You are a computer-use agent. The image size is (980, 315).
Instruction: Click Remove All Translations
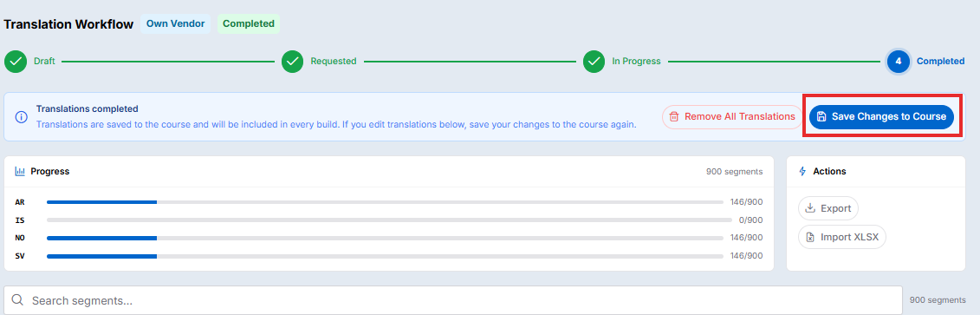click(732, 116)
